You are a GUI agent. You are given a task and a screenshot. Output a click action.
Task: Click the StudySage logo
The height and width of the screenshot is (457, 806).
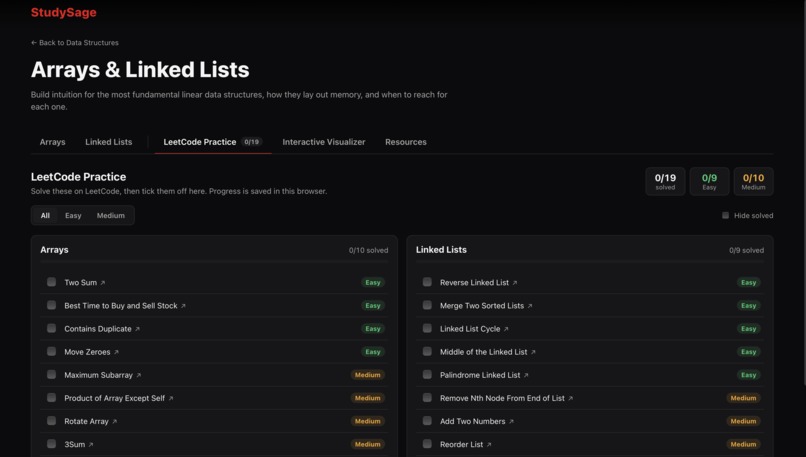tap(64, 12)
